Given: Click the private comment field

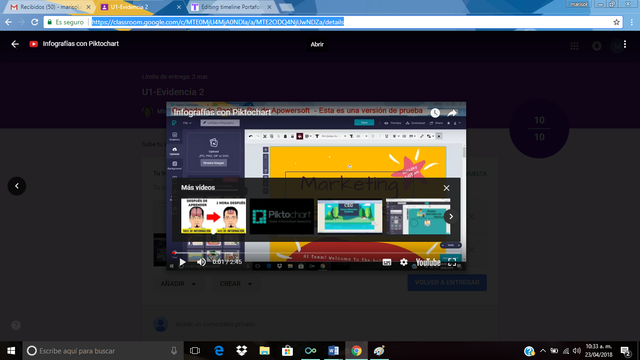Looking at the screenshot, I should pos(217,324).
